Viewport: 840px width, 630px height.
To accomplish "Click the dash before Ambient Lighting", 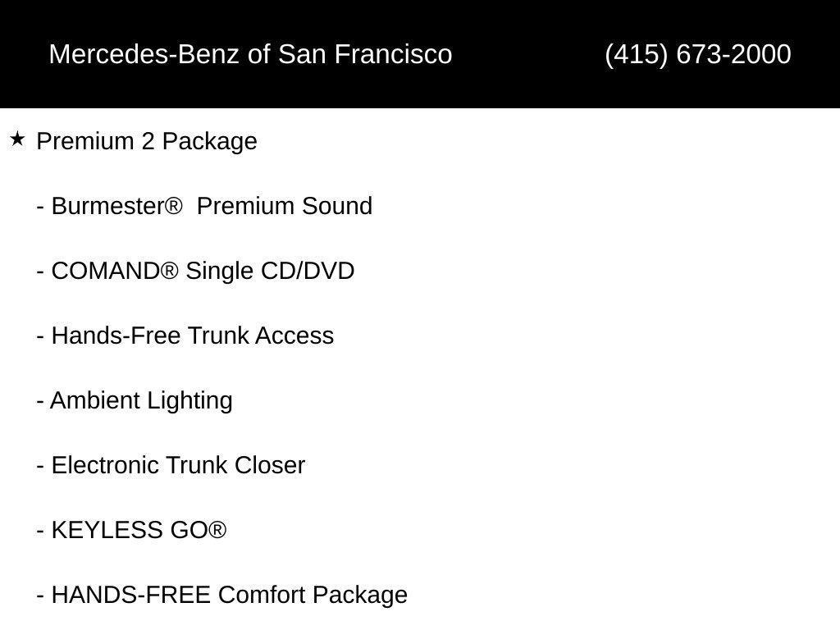I will coord(40,401).
